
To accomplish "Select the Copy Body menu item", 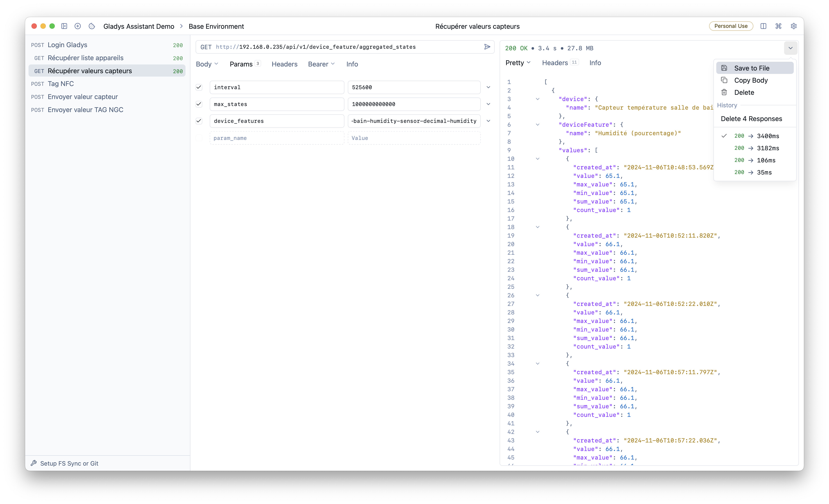I will pos(751,80).
